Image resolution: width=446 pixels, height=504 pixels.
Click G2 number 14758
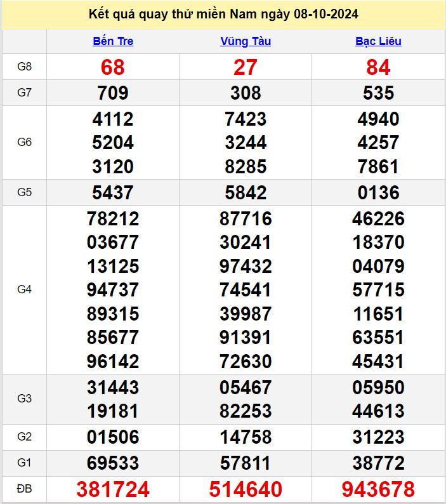(246, 437)
